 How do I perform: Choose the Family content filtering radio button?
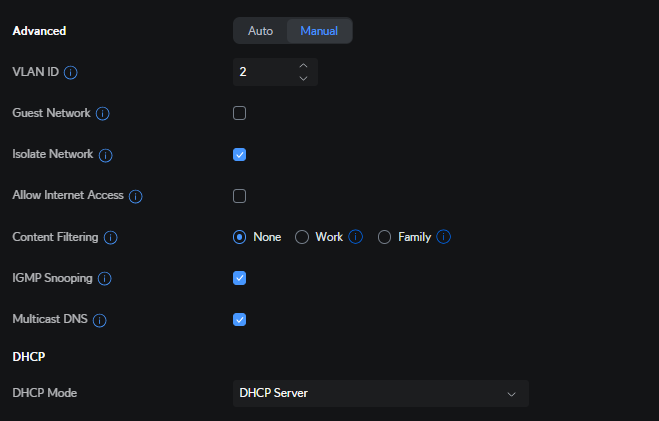click(385, 237)
